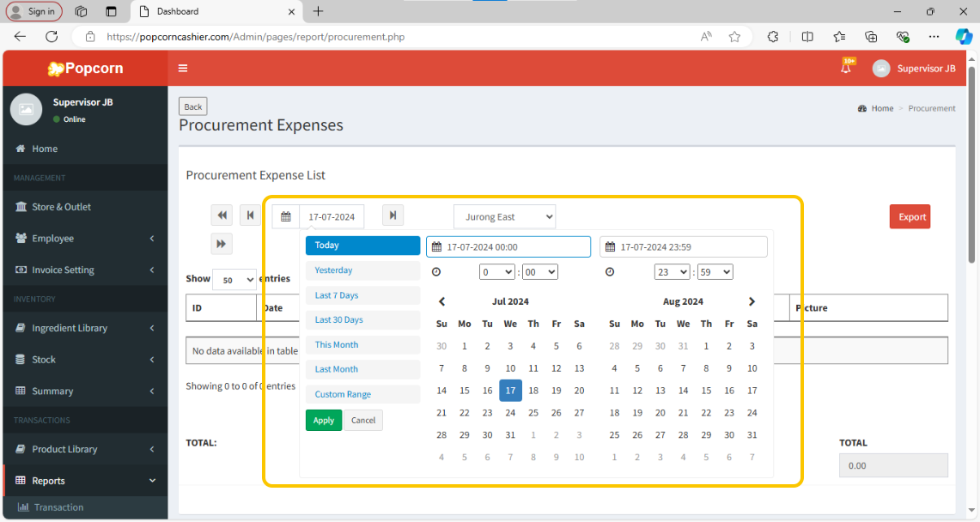Click the browser Sign in button

[x=34, y=11]
